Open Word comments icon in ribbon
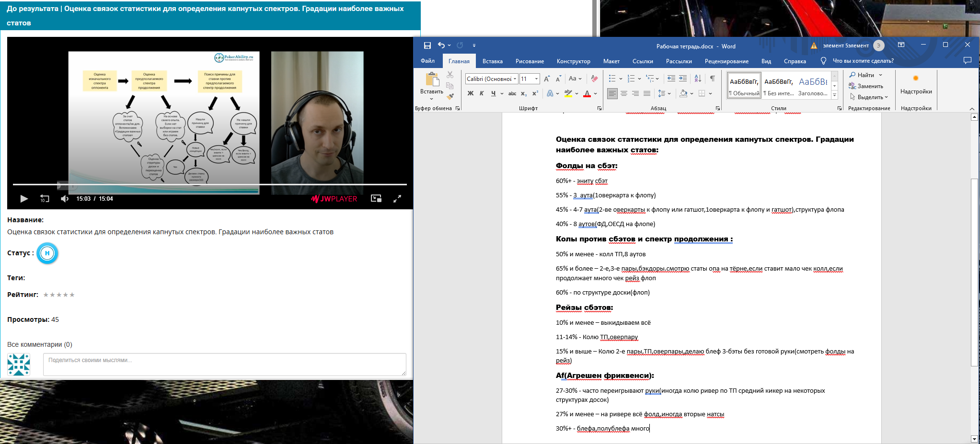This screenshot has width=980, height=444. 967,60
